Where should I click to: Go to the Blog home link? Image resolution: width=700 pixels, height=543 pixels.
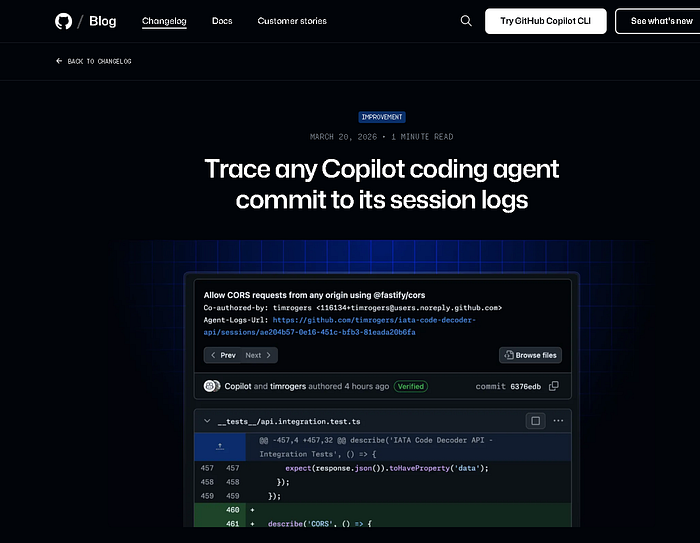[103, 21]
